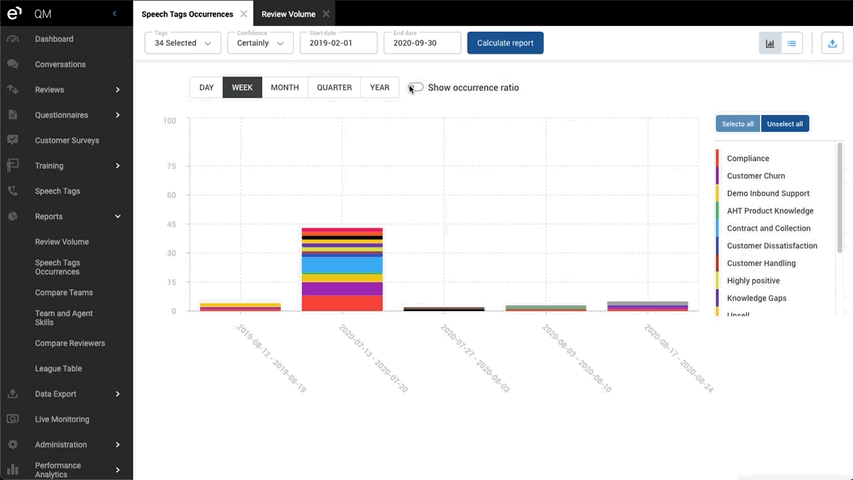This screenshot has height=480, width=853.
Task: Select MONTH grouping
Action: coord(285,88)
